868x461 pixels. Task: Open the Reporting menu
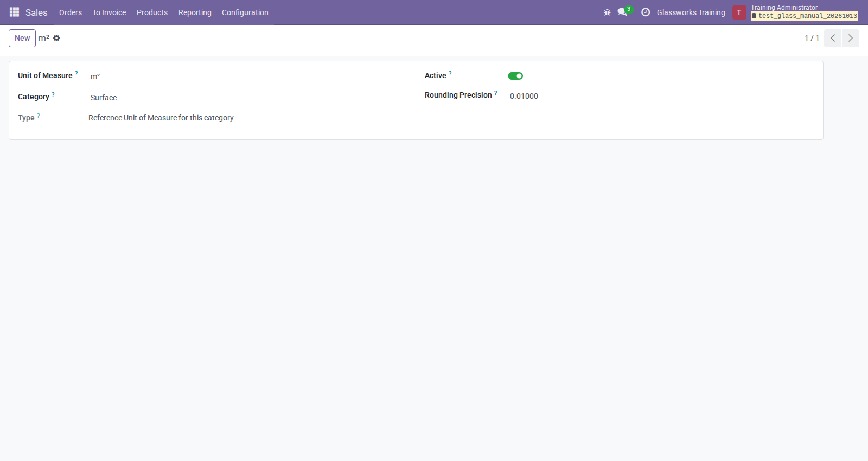pyautogui.click(x=195, y=12)
